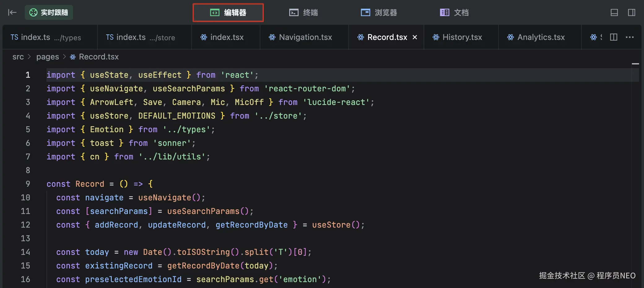Image resolution: width=644 pixels, height=288 pixels.
Task: Click updateRecord on line 12
Action: click(x=177, y=225)
